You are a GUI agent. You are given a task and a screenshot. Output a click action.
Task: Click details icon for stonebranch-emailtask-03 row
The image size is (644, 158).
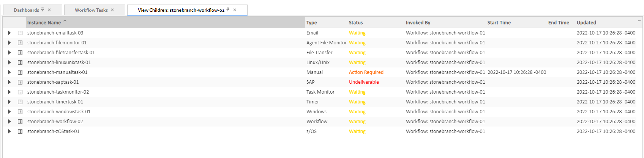pyautogui.click(x=20, y=33)
